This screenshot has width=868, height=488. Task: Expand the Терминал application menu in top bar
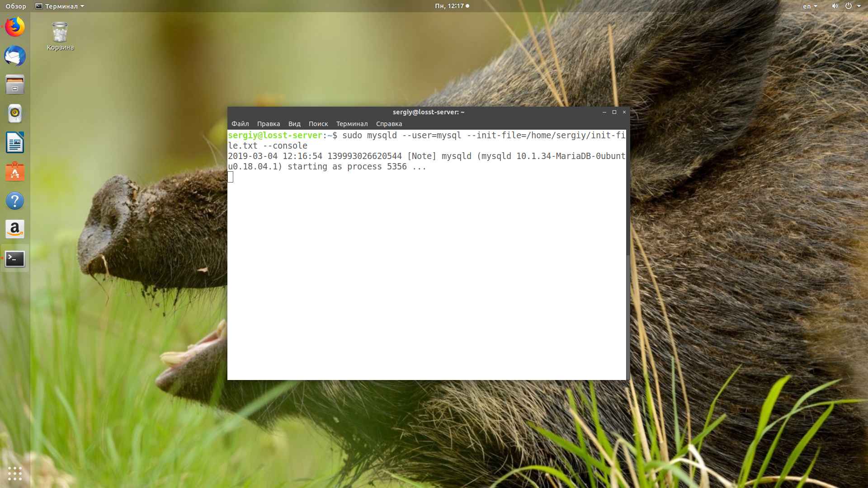(x=60, y=6)
